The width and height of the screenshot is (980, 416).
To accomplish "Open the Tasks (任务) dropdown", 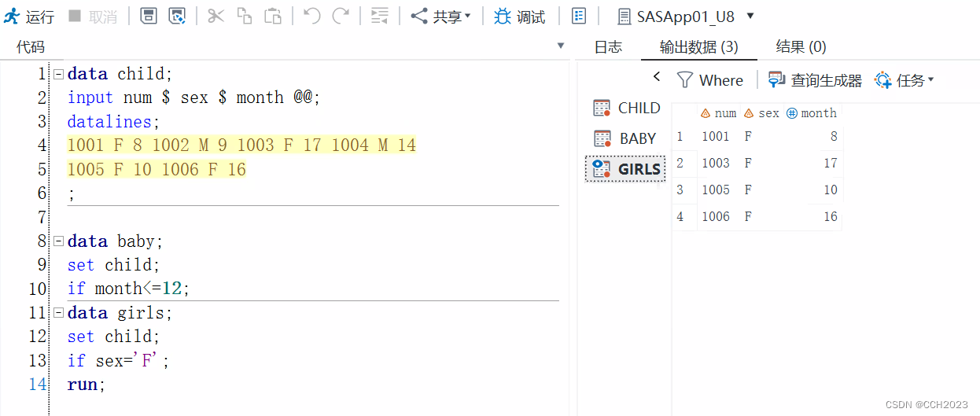I will pos(904,80).
